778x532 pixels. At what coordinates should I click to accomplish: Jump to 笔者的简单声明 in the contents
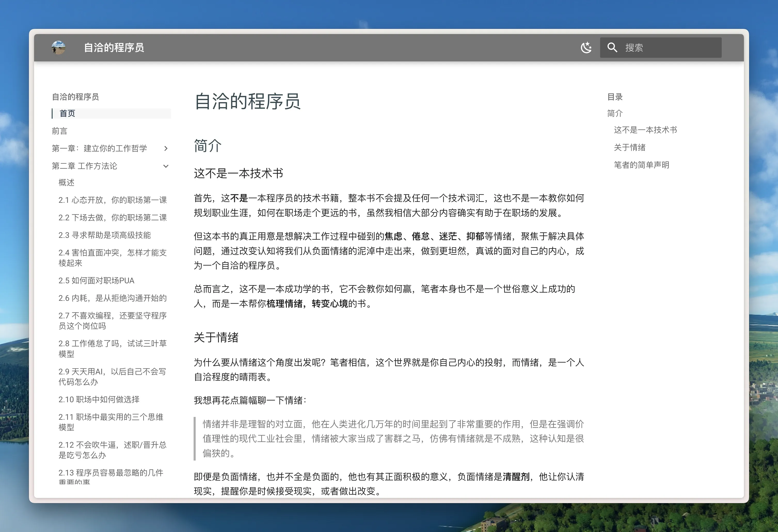pyautogui.click(x=641, y=165)
